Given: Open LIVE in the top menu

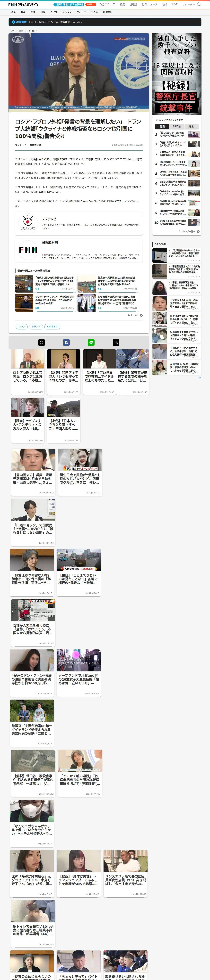Looking at the screenshot, I should click(x=175, y=5).
